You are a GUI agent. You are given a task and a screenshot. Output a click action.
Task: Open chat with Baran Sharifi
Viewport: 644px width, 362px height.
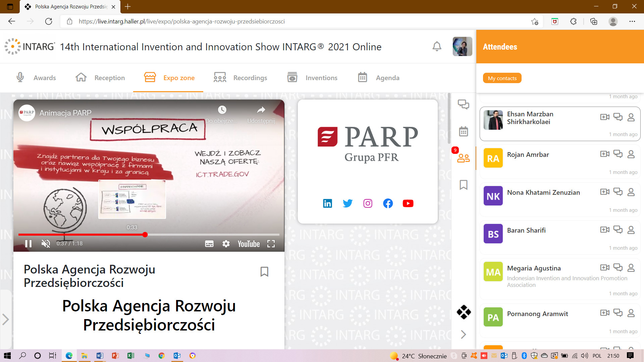click(618, 230)
